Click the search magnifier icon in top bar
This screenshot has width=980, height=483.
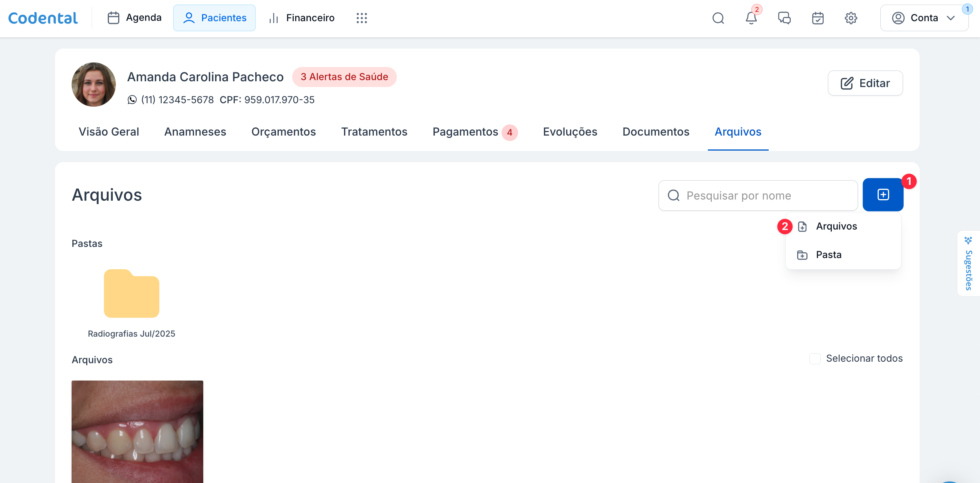pos(718,18)
